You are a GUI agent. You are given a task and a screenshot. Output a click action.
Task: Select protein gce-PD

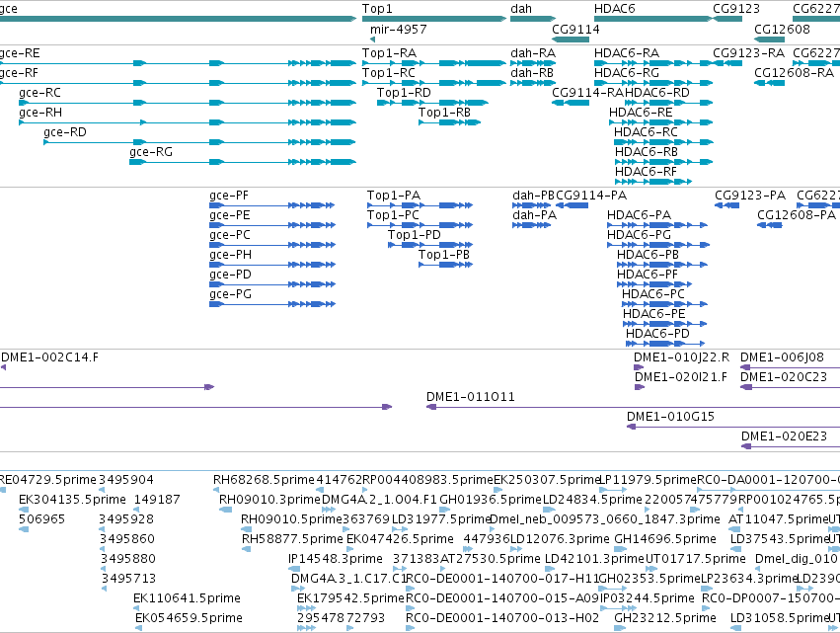(x=230, y=275)
